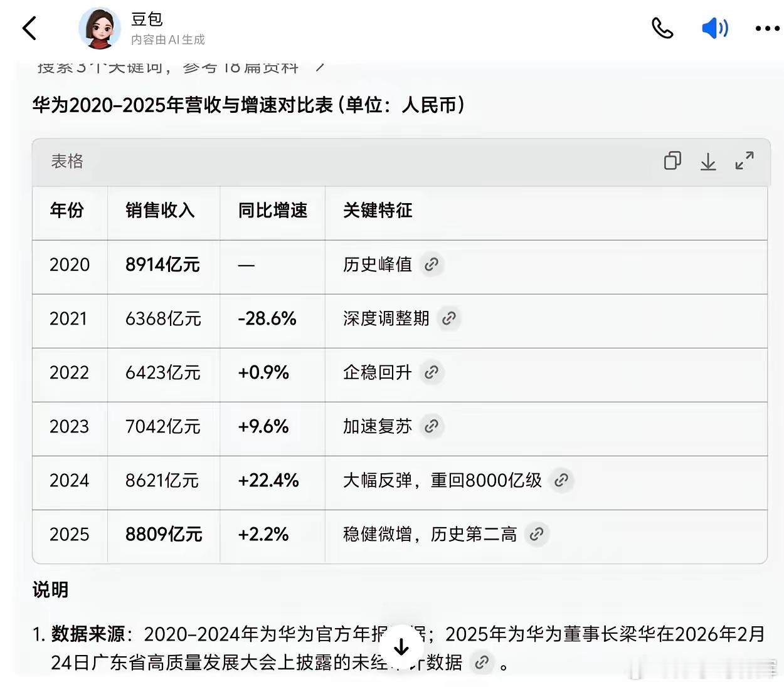
Task: Open the citation for 企稳回升
Action: click(431, 372)
